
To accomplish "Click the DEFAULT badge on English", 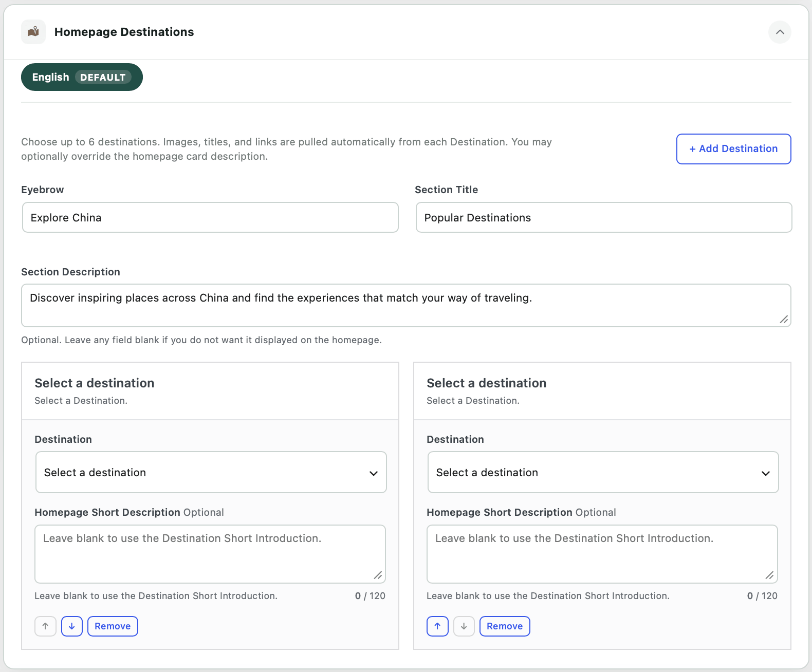I will tap(103, 77).
